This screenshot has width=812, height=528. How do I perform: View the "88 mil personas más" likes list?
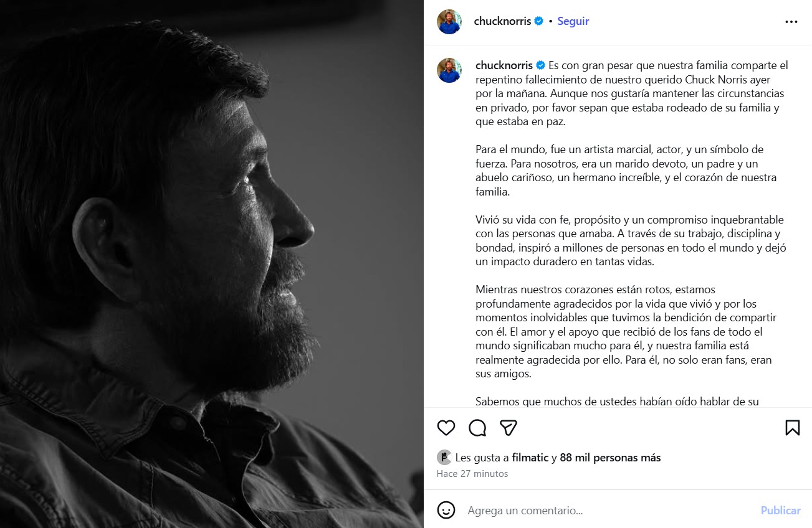(x=610, y=458)
